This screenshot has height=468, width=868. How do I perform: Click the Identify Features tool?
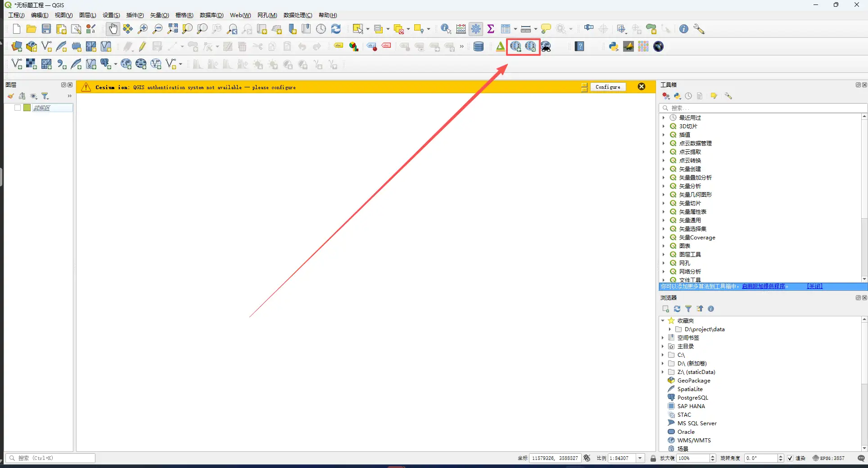(446, 29)
